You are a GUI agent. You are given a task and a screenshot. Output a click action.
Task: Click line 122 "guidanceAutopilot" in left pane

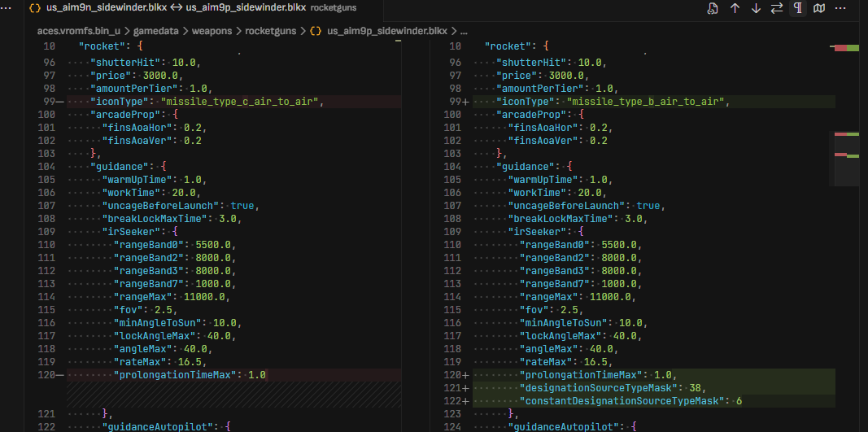[166, 426]
